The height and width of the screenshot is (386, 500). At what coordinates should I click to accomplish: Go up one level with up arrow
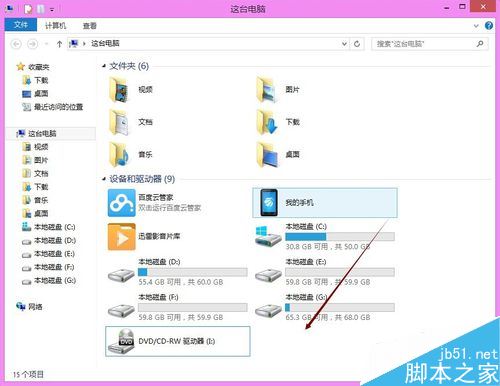[x=59, y=44]
